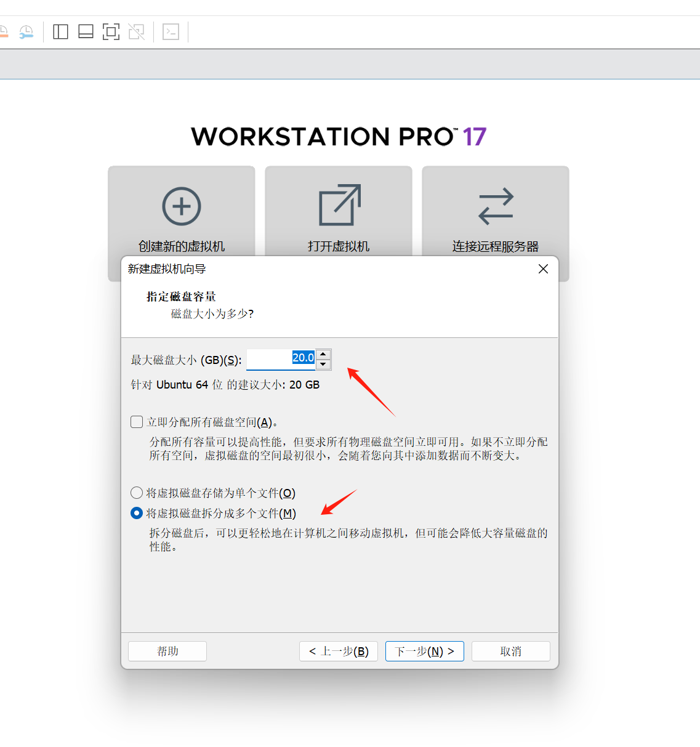700x747 pixels.
Task: Increase disk size with up spinner arrow
Action: point(323,354)
